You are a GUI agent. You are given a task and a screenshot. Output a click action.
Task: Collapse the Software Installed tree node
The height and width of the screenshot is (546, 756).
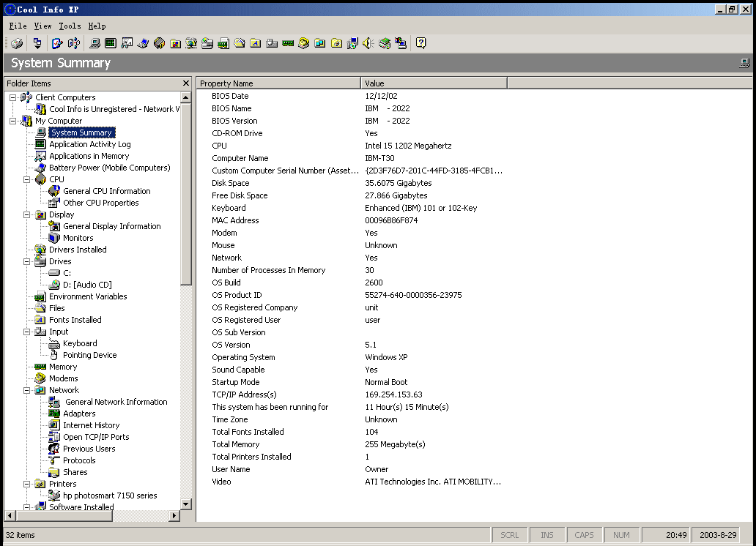pos(27,507)
